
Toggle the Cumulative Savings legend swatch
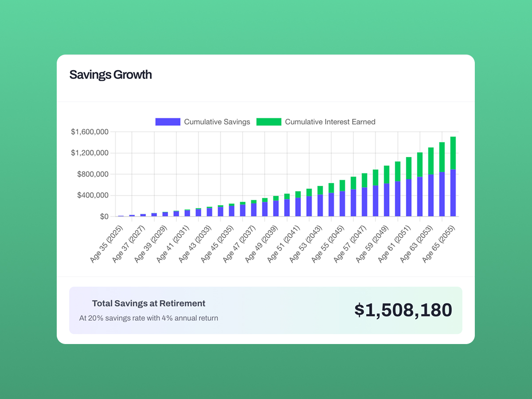click(x=168, y=122)
